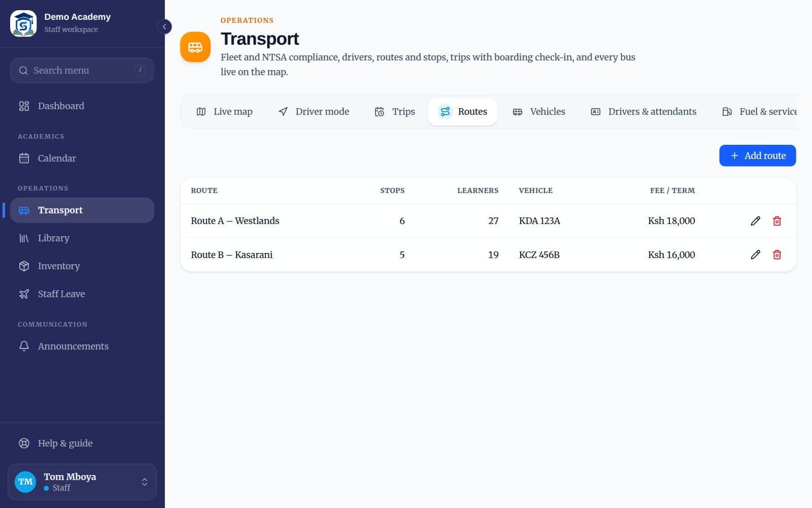Click the TM user avatar
The height and width of the screenshot is (508, 812).
point(25,482)
